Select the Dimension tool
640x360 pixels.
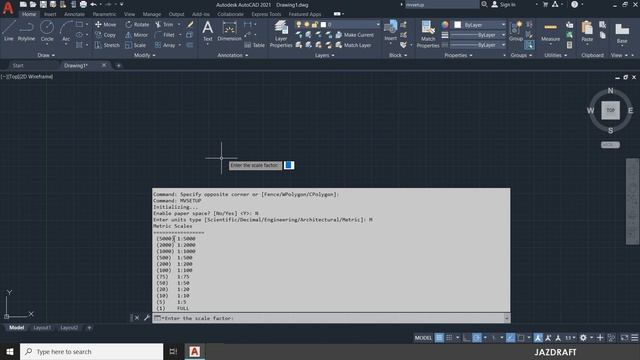229,31
